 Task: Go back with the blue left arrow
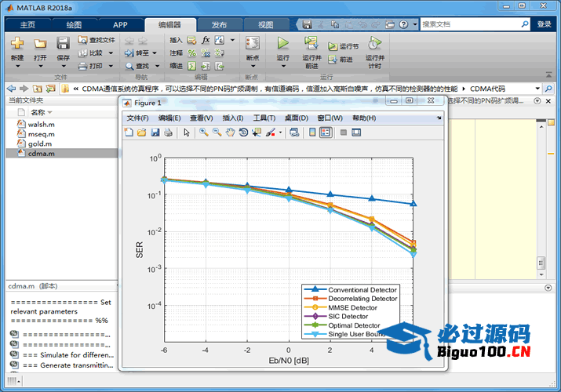point(11,89)
